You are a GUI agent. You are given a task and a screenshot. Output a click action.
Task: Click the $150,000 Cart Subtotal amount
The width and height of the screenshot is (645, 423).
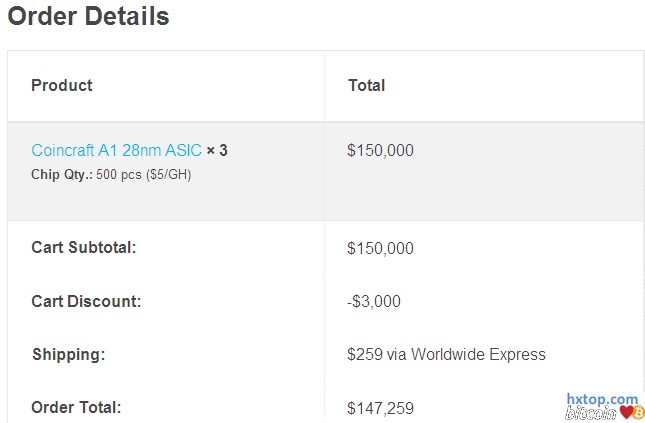coord(380,248)
